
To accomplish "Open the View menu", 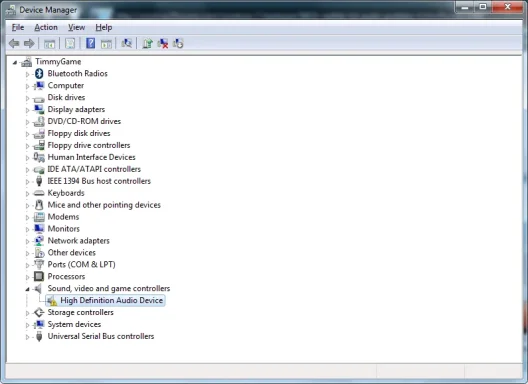I will click(x=76, y=27).
